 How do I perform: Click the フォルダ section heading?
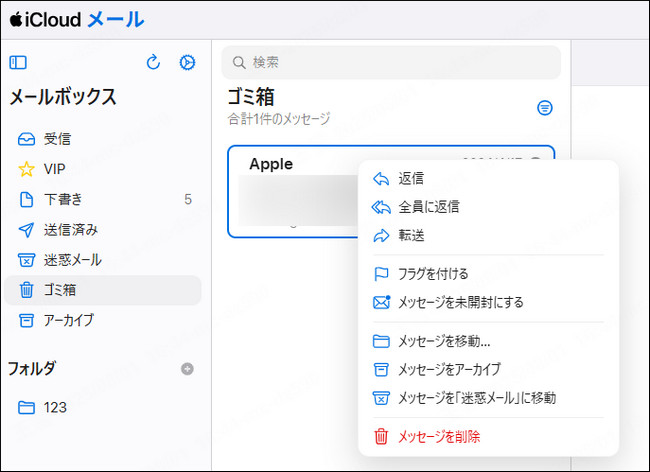point(32,368)
